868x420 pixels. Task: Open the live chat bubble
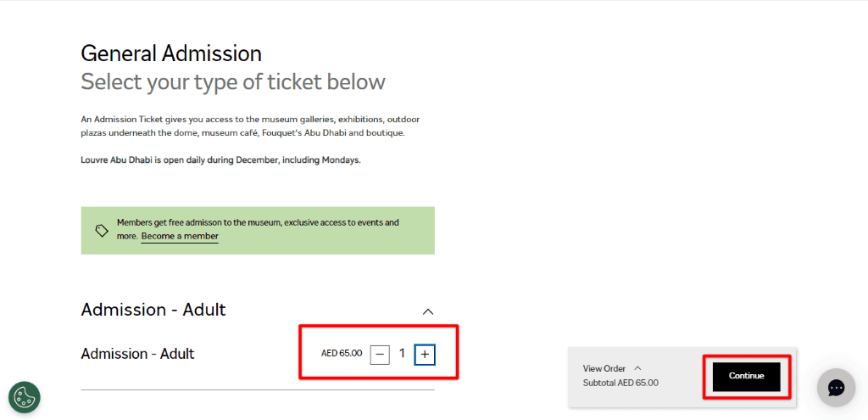click(837, 388)
